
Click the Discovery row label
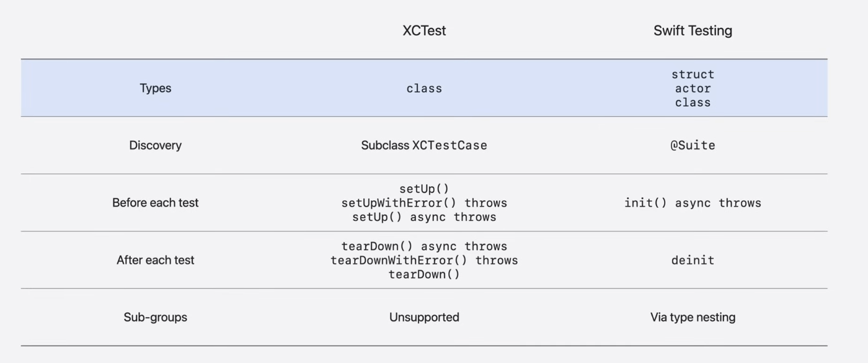pos(155,145)
